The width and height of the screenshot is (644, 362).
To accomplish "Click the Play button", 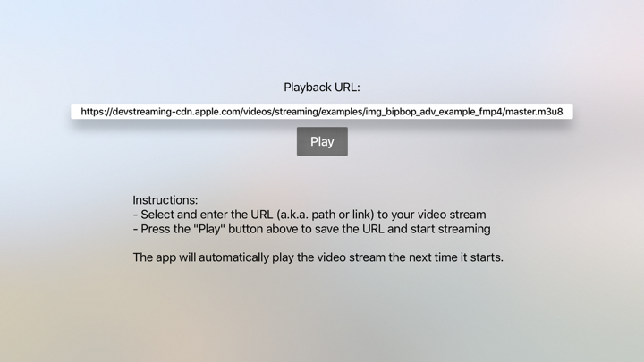I will [x=322, y=141].
